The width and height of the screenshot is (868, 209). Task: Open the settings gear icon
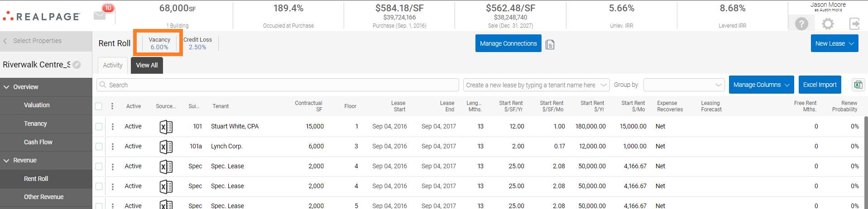(828, 24)
